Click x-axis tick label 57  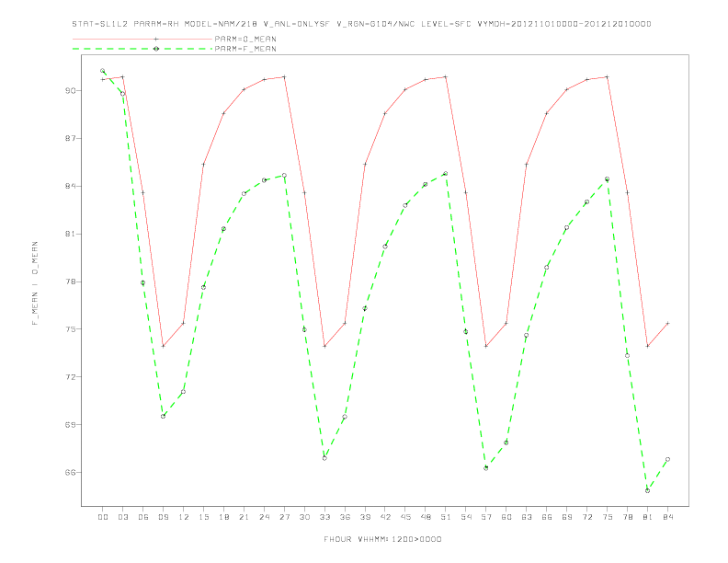(486, 517)
